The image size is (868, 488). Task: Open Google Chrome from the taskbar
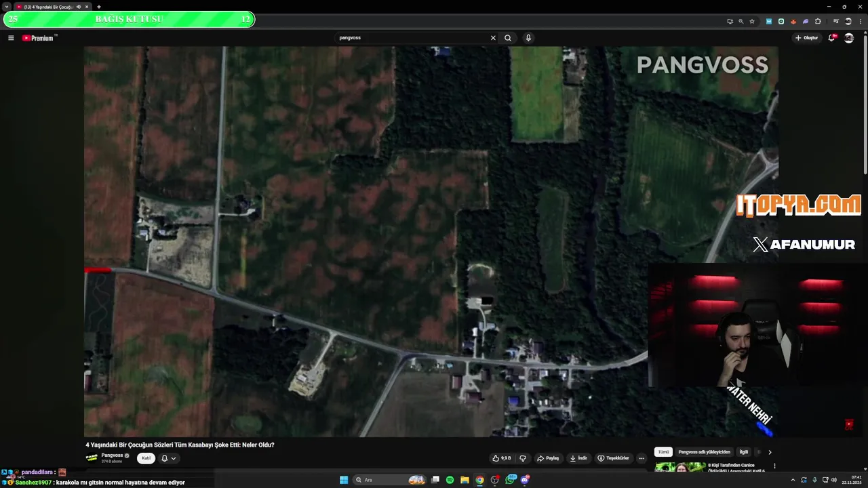coord(479,480)
